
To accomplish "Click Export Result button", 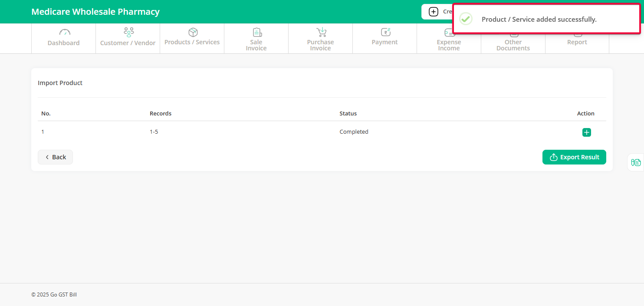I will 574,157.
